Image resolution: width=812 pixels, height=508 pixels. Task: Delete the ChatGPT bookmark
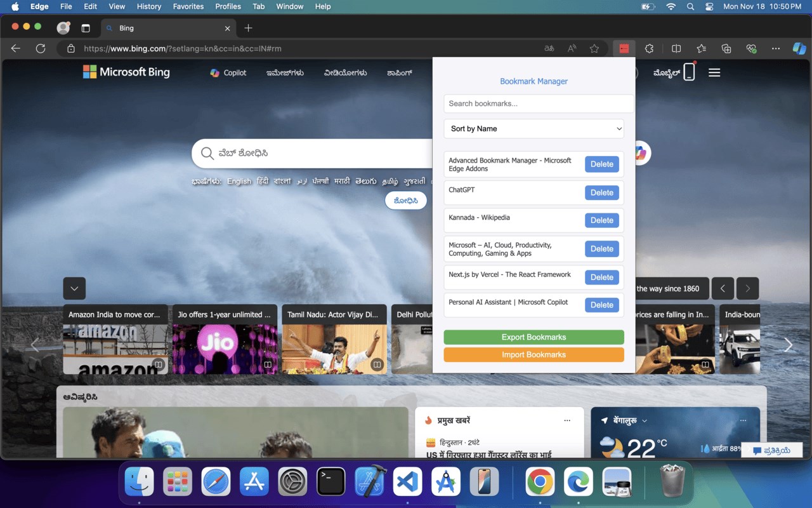point(602,192)
